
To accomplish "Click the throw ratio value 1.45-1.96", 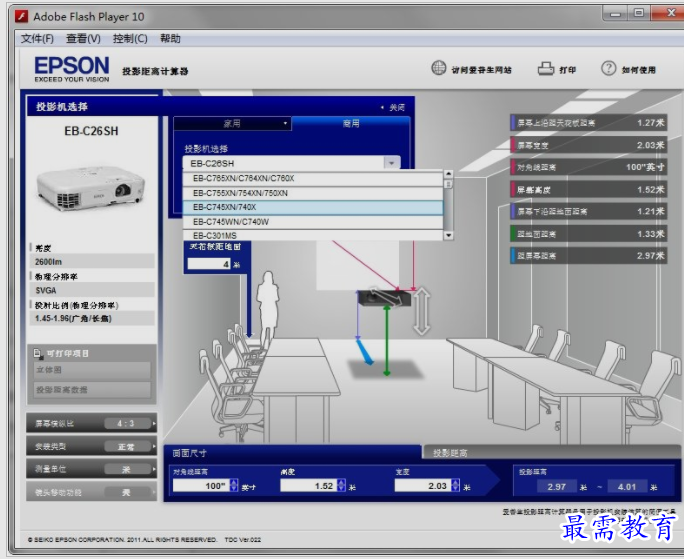I will [92, 319].
